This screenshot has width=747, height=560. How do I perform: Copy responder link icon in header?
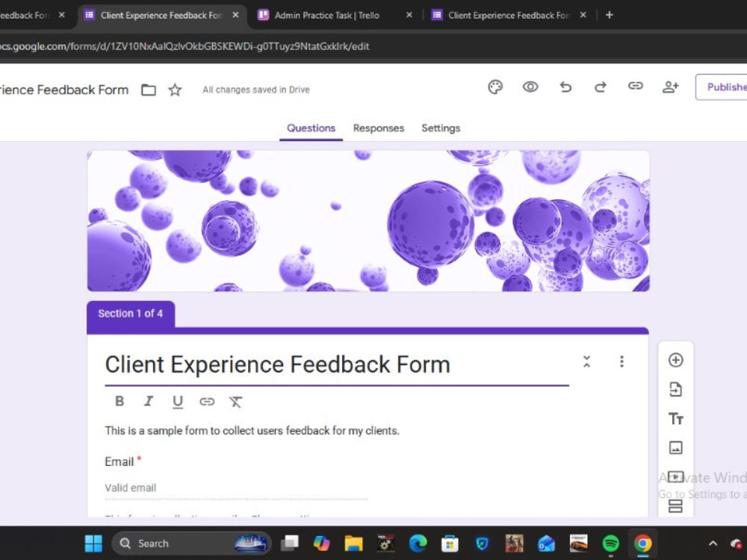tap(635, 86)
